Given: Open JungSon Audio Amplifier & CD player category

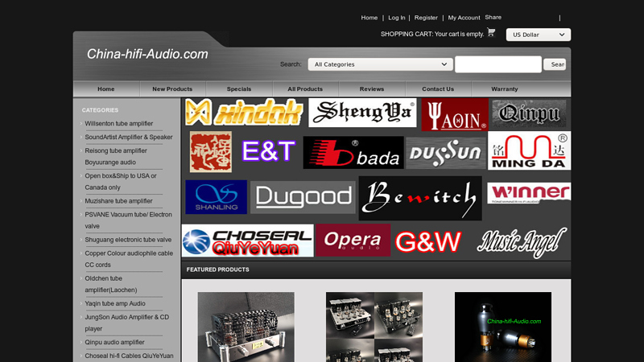Looking at the screenshot, I should tap(127, 323).
